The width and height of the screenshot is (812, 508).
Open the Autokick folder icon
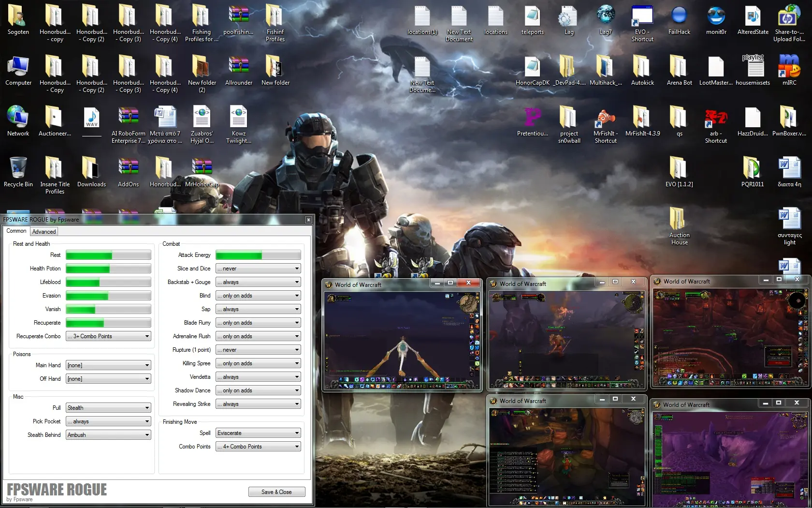pos(642,71)
